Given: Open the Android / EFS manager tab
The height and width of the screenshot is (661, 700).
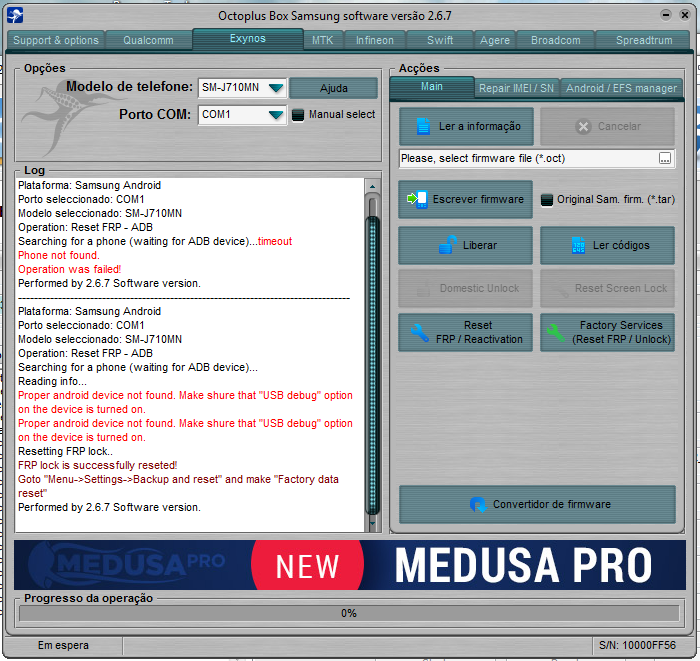Looking at the screenshot, I should [x=621, y=88].
